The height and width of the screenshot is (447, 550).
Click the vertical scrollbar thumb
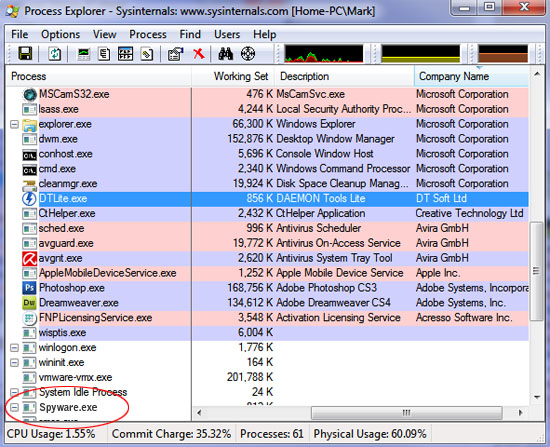click(537, 271)
